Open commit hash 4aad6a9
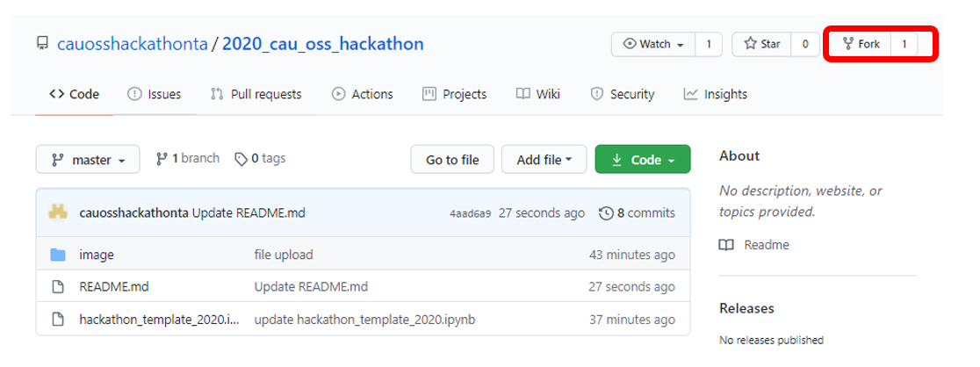 coord(470,214)
